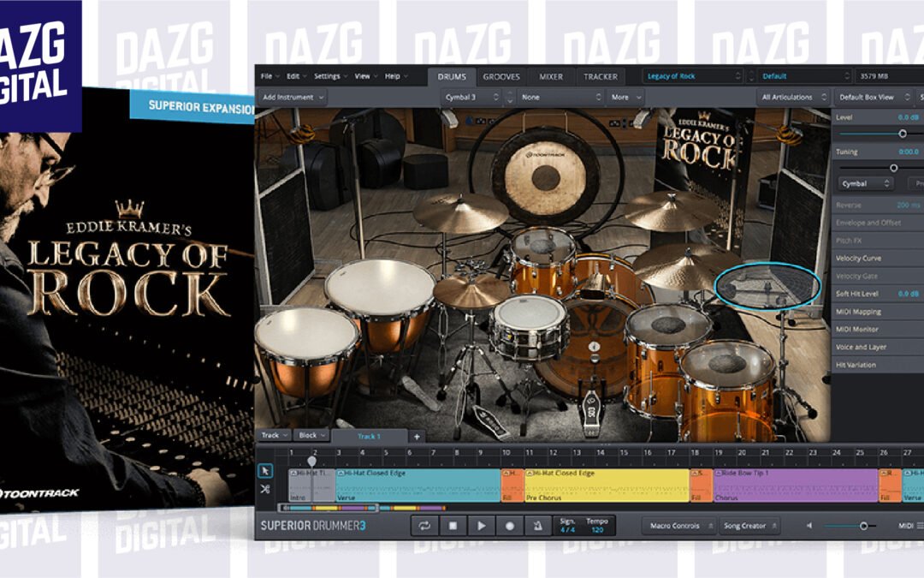Select the front floor tom
Screen dimensions: 924x578
pos(728,390)
